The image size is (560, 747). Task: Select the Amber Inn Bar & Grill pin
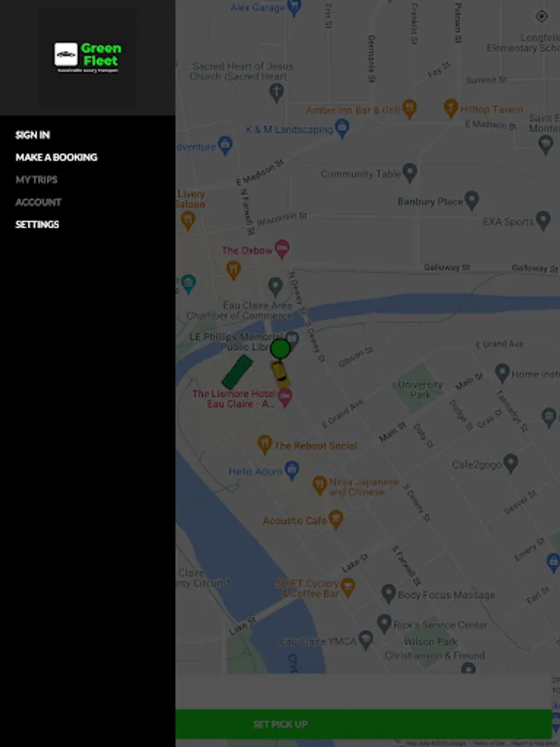(410, 109)
